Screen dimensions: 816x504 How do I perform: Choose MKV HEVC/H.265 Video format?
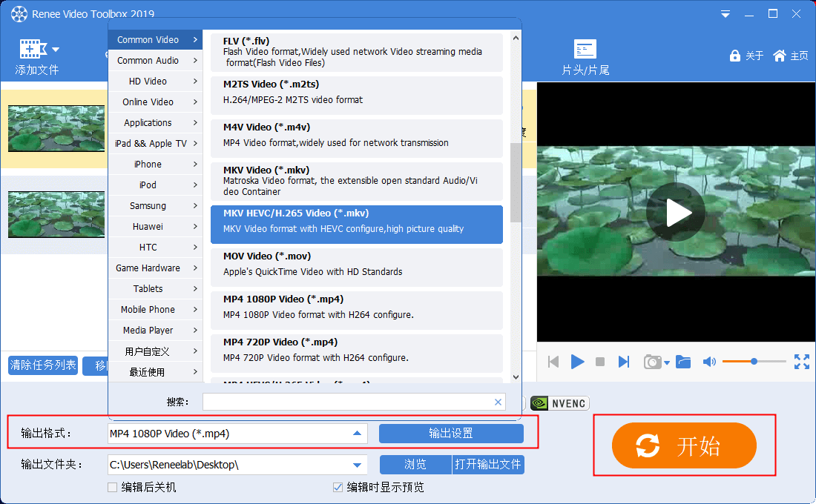(x=357, y=224)
